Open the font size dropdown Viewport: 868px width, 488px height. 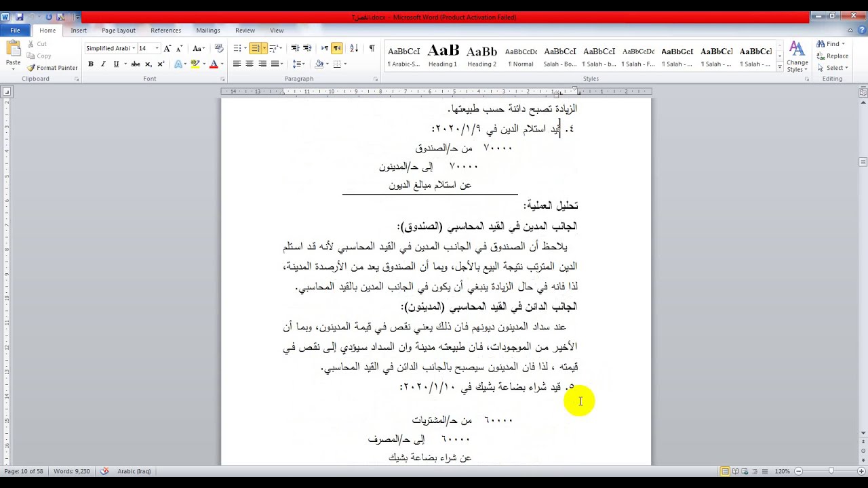(157, 48)
